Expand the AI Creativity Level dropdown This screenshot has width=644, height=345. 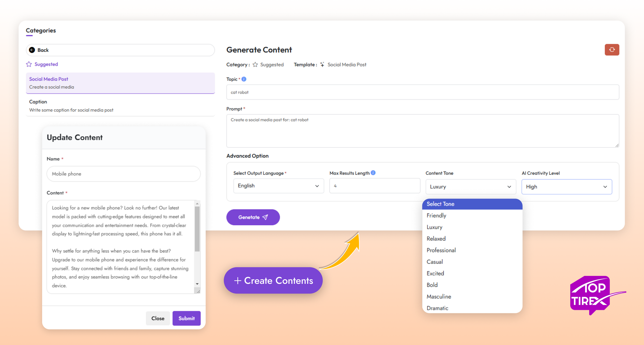[x=567, y=187]
